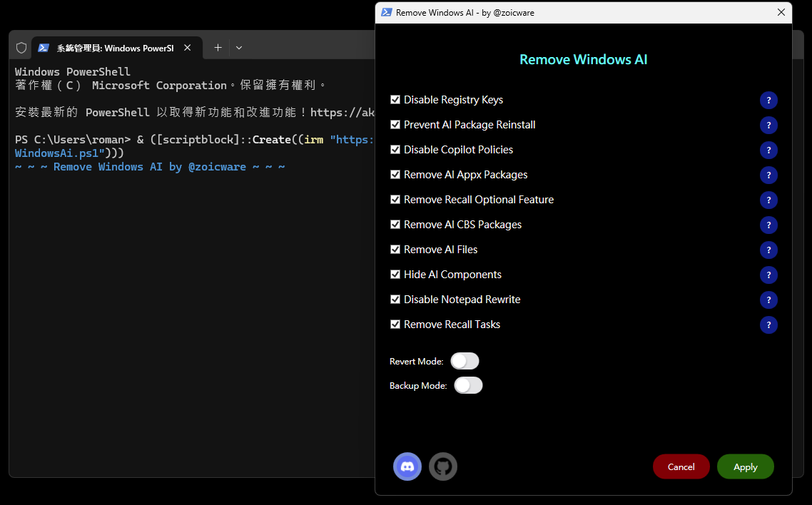Uncheck the Disable Registry Keys option
The image size is (812, 505).
[395, 100]
